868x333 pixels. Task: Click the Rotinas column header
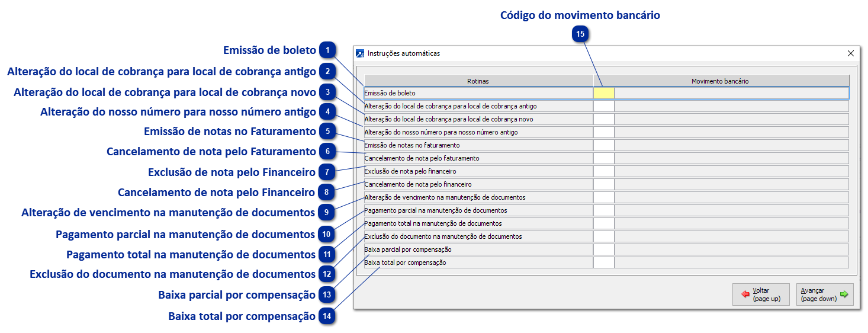pyautogui.click(x=478, y=81)
